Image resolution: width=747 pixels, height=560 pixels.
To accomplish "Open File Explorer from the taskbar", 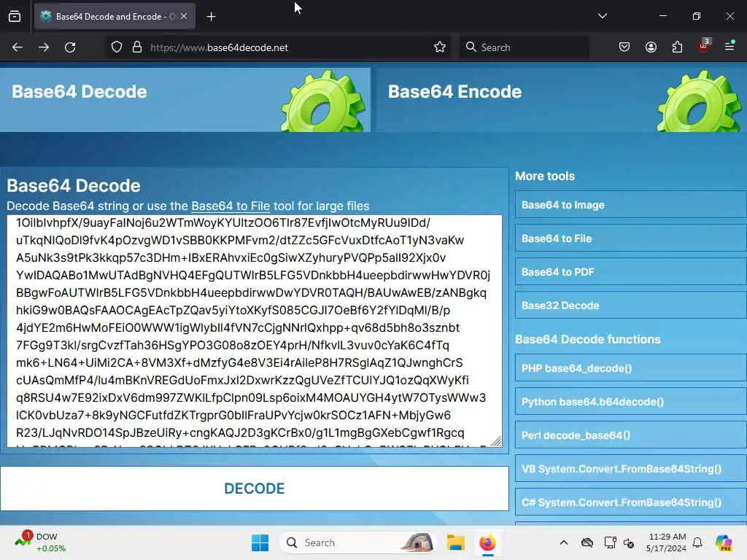I will click(x=455, y=542).
